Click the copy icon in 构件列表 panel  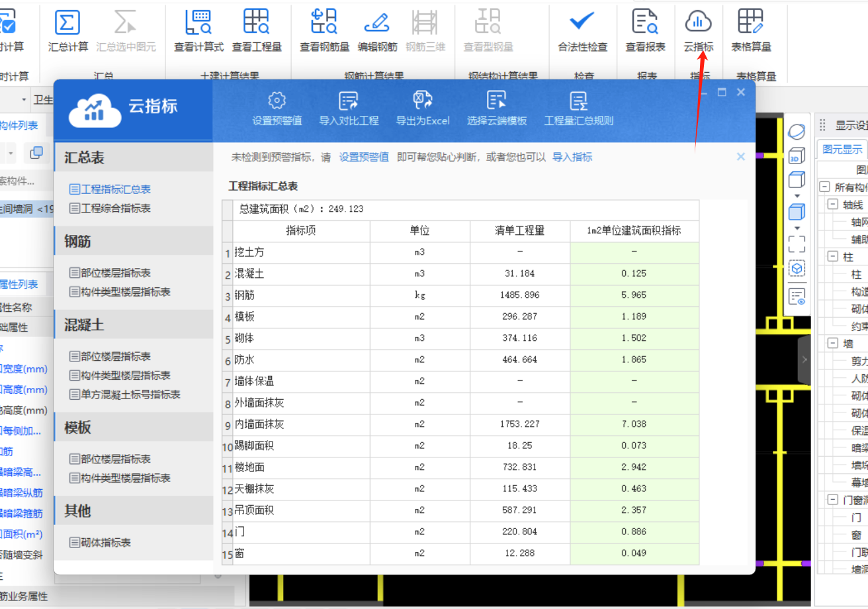coord(36,153)
